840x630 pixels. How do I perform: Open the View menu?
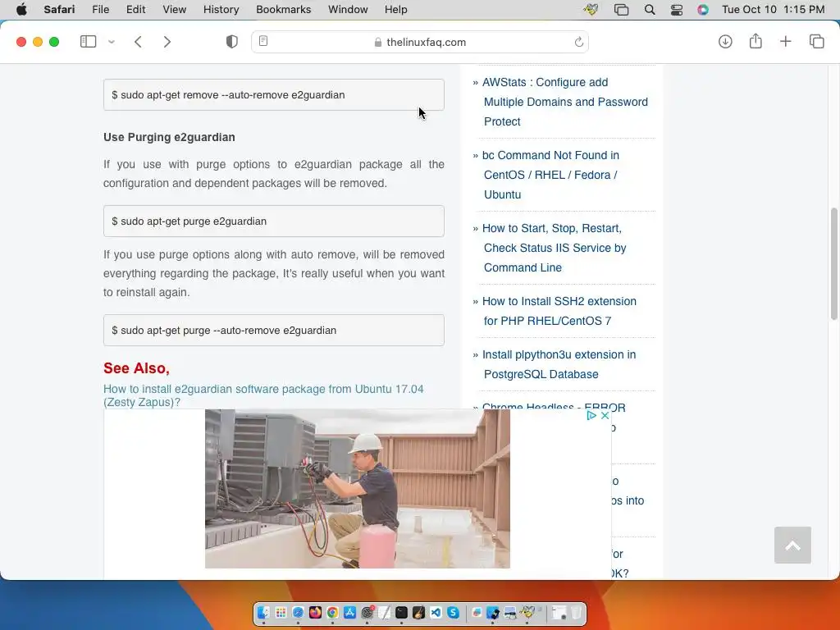click(174, 10)
